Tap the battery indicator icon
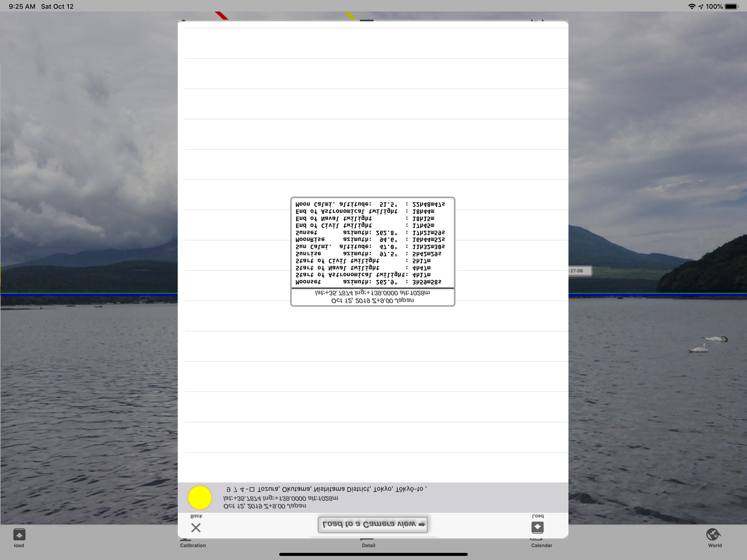This screenshot has height=560, width=747. (731, 6)
